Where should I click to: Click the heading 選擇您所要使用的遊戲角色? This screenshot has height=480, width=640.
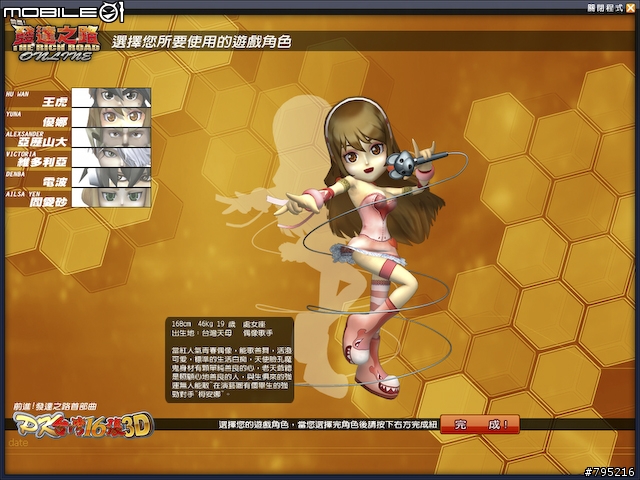coord(202,42)
